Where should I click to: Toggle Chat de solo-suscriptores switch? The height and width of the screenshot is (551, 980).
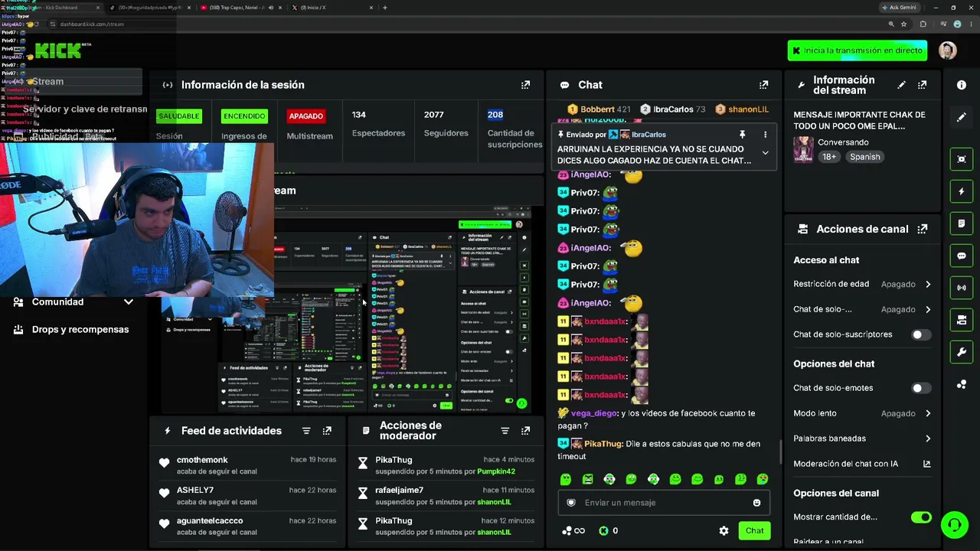[921, 334]
